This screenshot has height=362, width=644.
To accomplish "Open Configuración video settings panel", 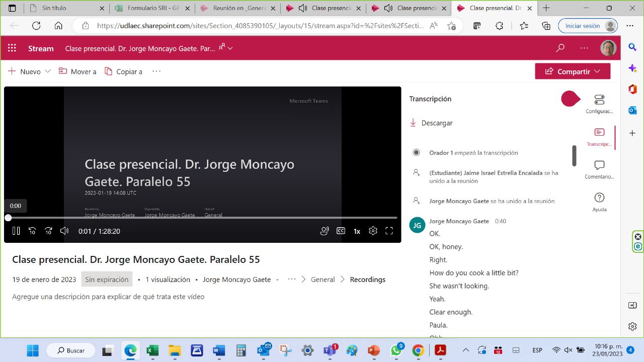I will click(x=599, y=104).
